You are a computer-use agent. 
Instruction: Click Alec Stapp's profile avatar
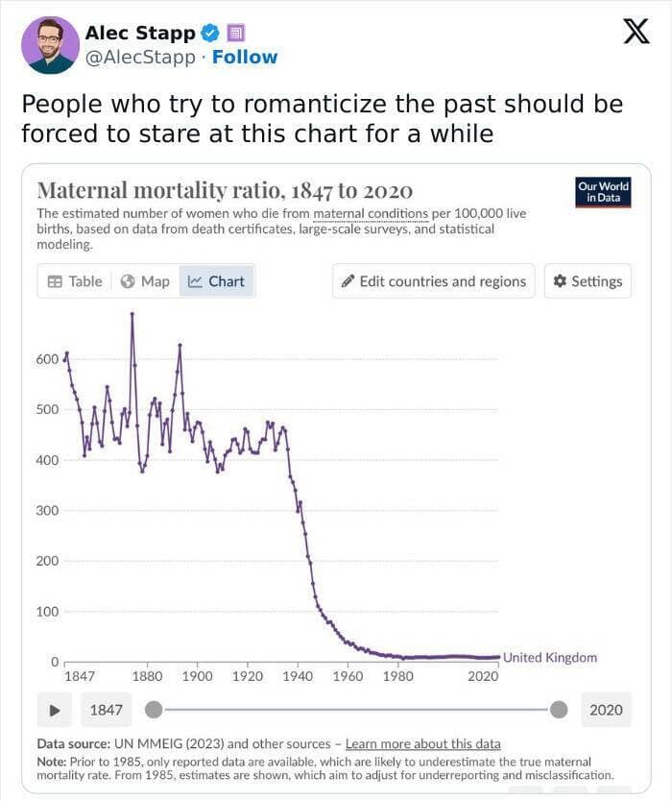(50, 44)
